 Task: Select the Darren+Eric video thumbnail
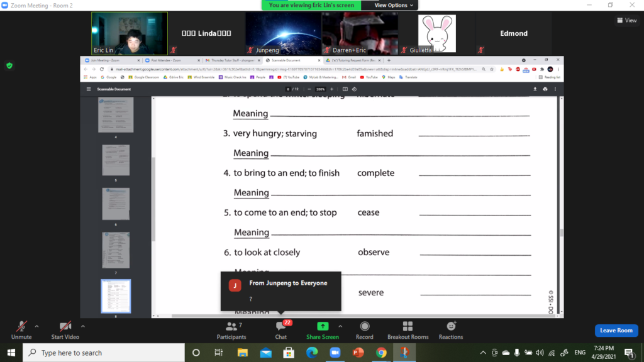coord(360,33)
